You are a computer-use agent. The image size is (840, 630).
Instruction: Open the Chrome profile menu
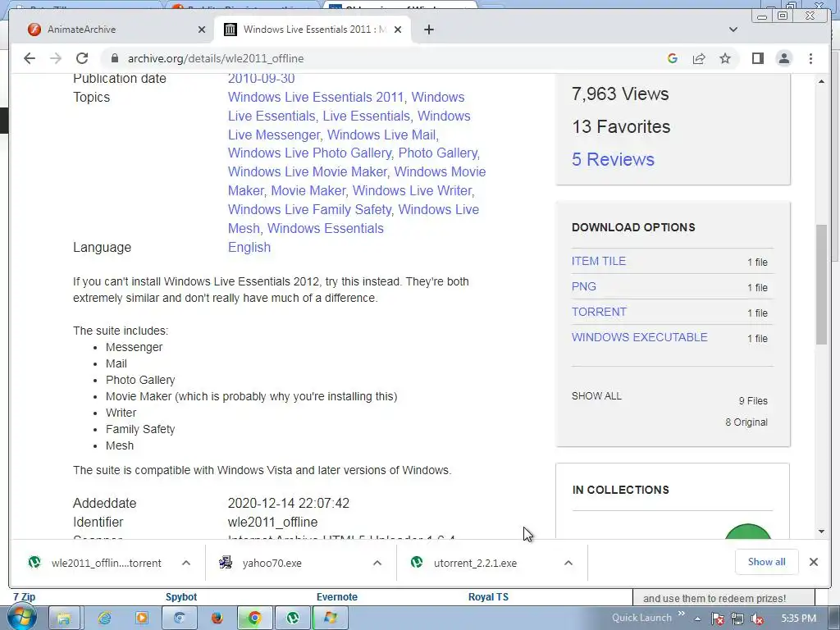(783, 58)
